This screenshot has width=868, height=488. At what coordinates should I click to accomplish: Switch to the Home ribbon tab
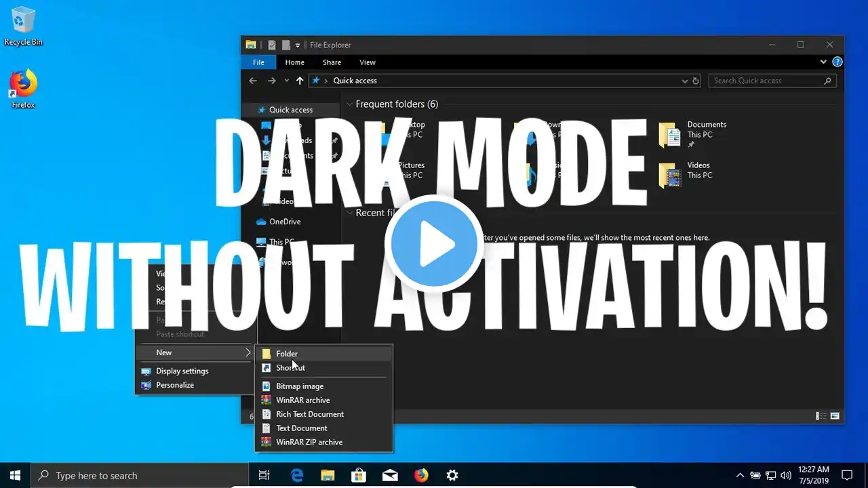(295, 62)
